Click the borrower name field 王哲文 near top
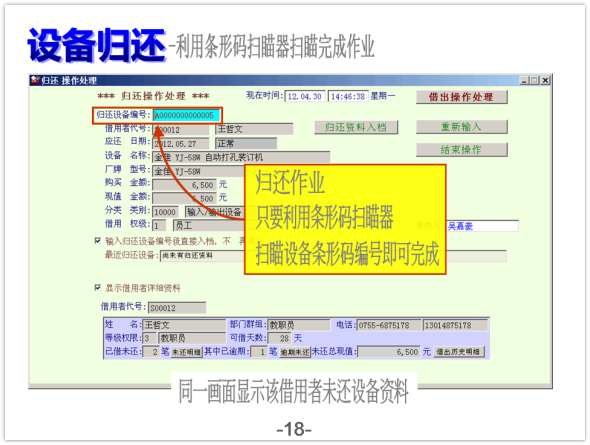The height and width of the screenshot is (445, 590). (254, 129)
